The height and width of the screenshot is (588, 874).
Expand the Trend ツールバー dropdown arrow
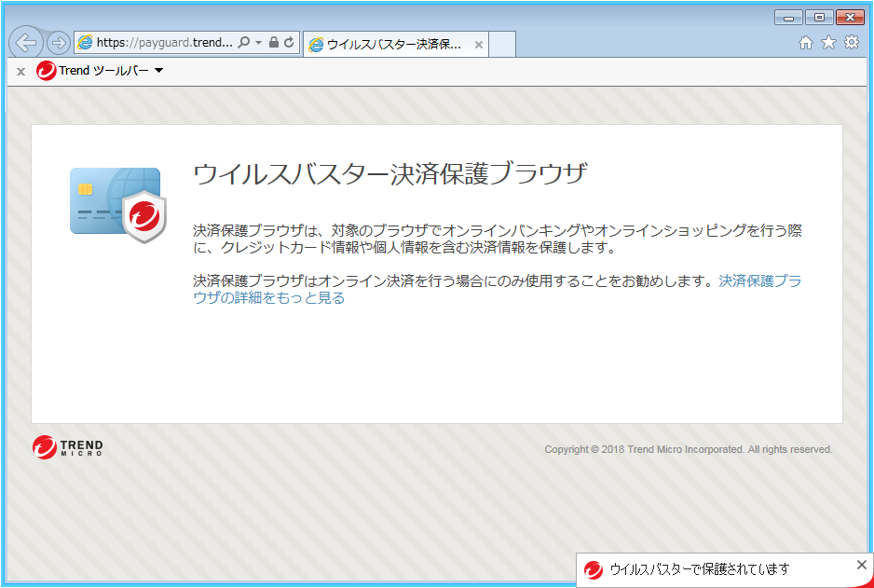click(158, 71)
